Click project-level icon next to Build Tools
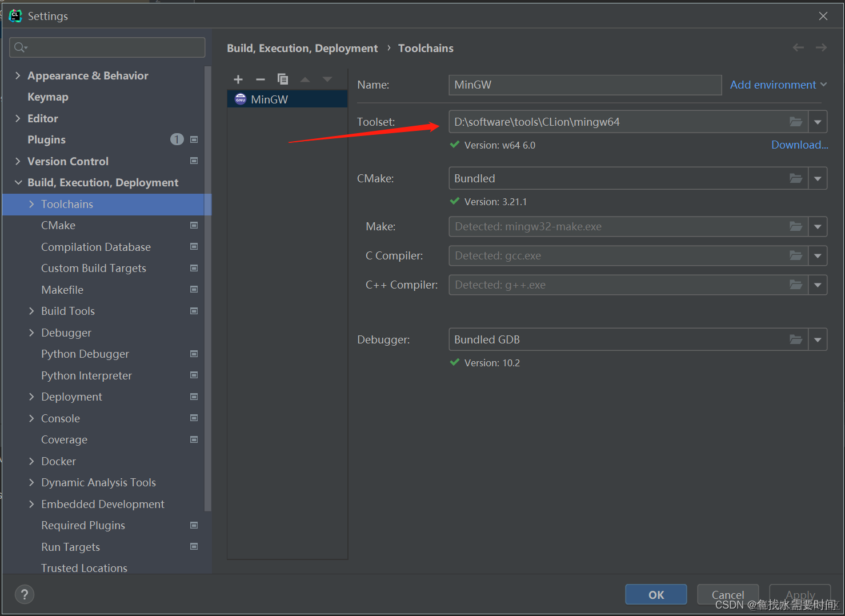The height and width of the screenshot is (616, 845). click(x=194, y=311)
